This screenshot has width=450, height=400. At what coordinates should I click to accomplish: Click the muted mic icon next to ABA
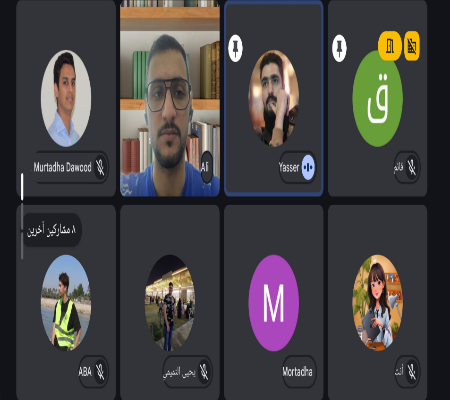pos(100,371)
